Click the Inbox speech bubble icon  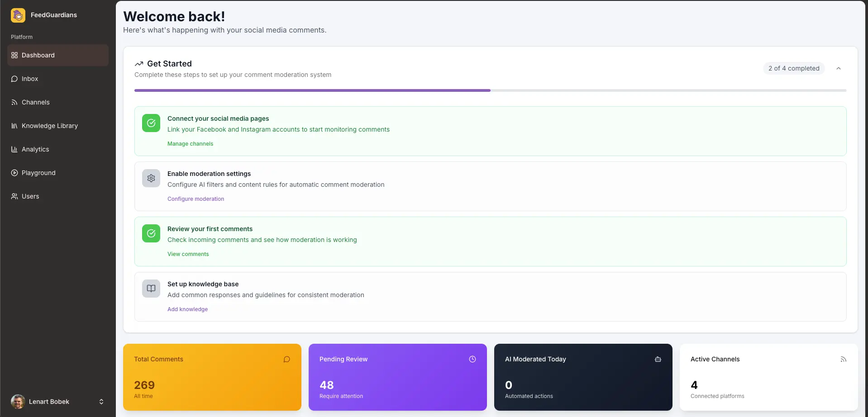pyautogui.click(x=14, y=79)
